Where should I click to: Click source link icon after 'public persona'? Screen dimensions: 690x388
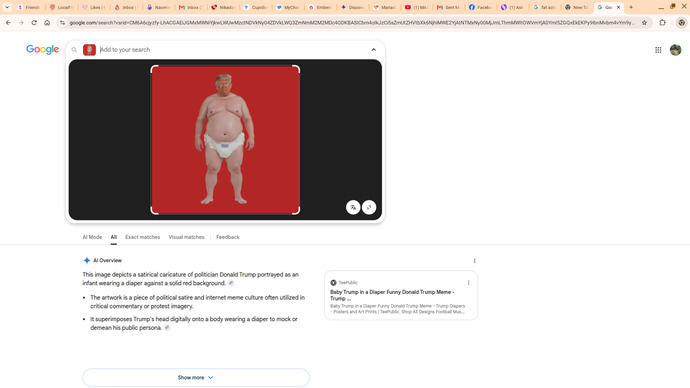coord(167,328)
